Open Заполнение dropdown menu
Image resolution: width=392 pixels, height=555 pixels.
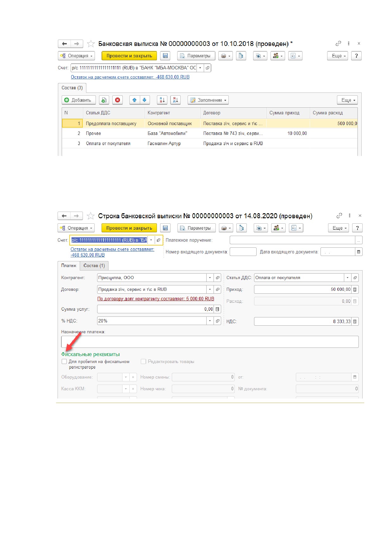pos(208,100)
